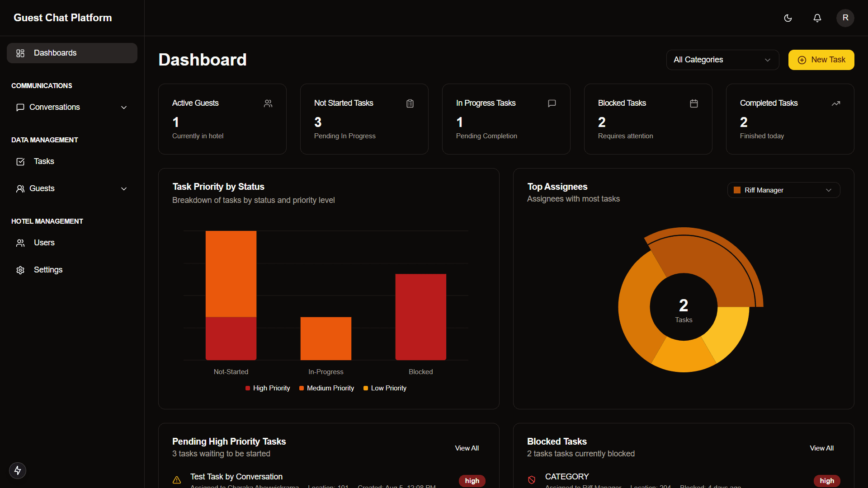Click the Completed Tasks trend arrow icon

(x=835, y=103)
